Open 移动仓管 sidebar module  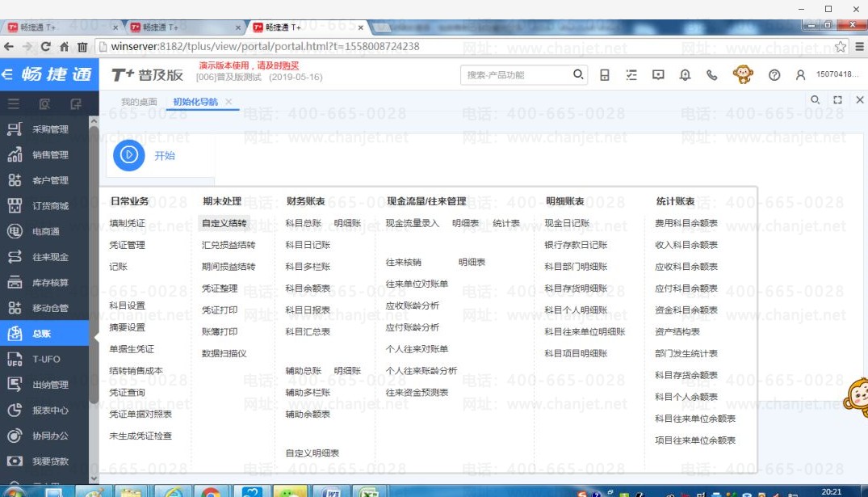tap(44, 308)
